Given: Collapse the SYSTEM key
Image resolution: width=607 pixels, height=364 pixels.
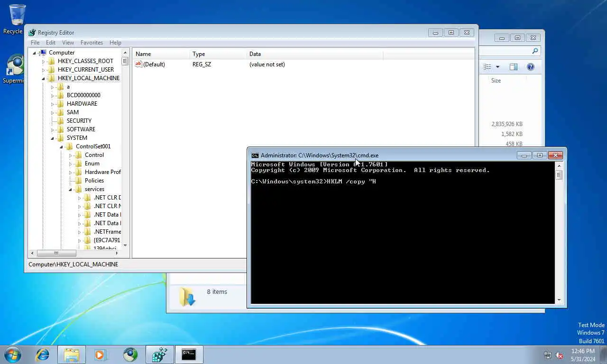Looking at the screenshot, I should [52, 138].
